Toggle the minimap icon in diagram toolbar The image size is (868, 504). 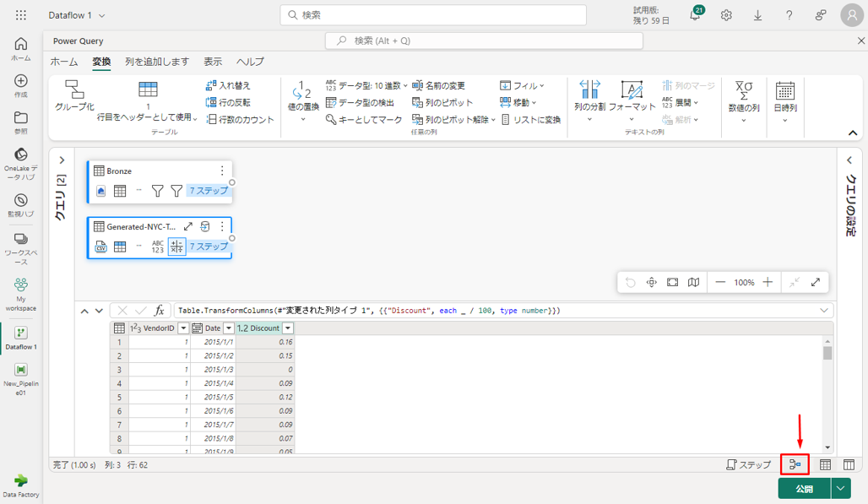pyautogui.click(x=693, y=282)
